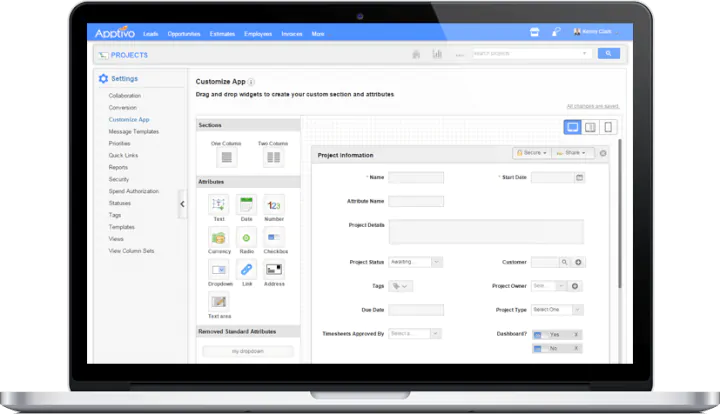Select the Date attribute widget icon

(x=247, y=205)
